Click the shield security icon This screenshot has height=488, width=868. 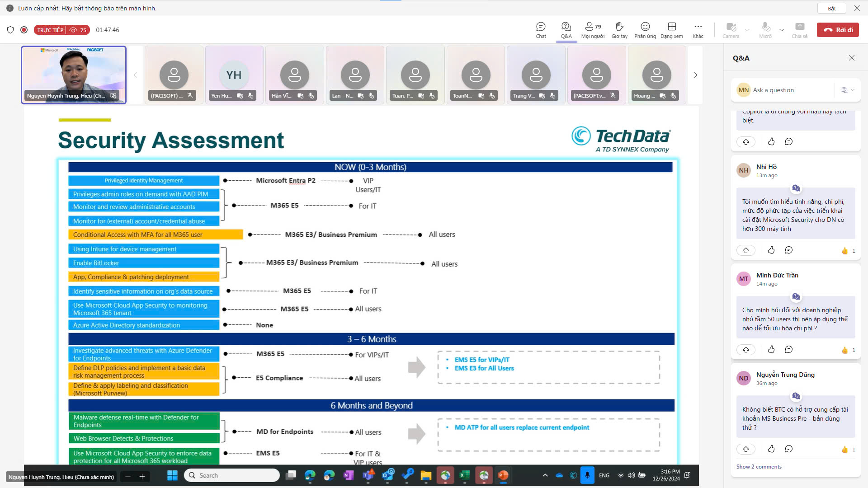[10, 30]
